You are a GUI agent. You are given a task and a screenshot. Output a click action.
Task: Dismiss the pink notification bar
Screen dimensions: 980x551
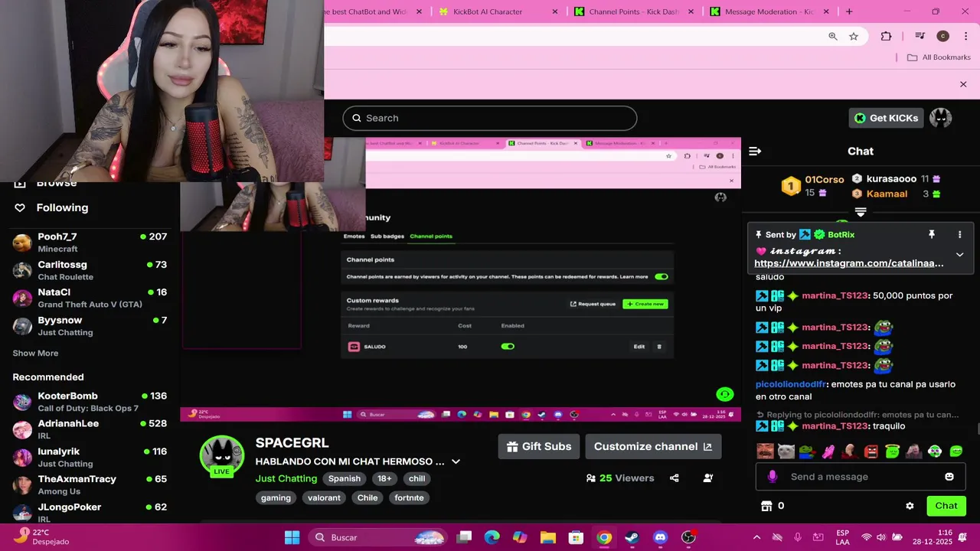click(x=963, y=84)
